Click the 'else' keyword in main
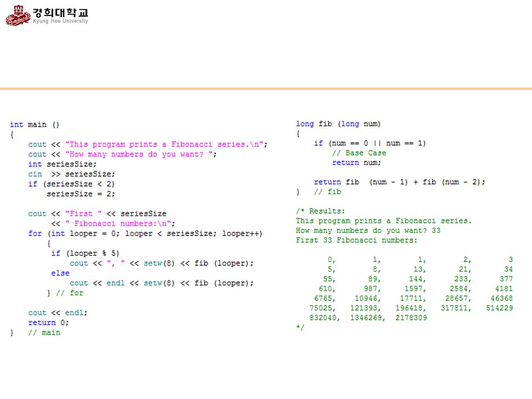Viewport: 532px width, 399px height. [60, 273]
